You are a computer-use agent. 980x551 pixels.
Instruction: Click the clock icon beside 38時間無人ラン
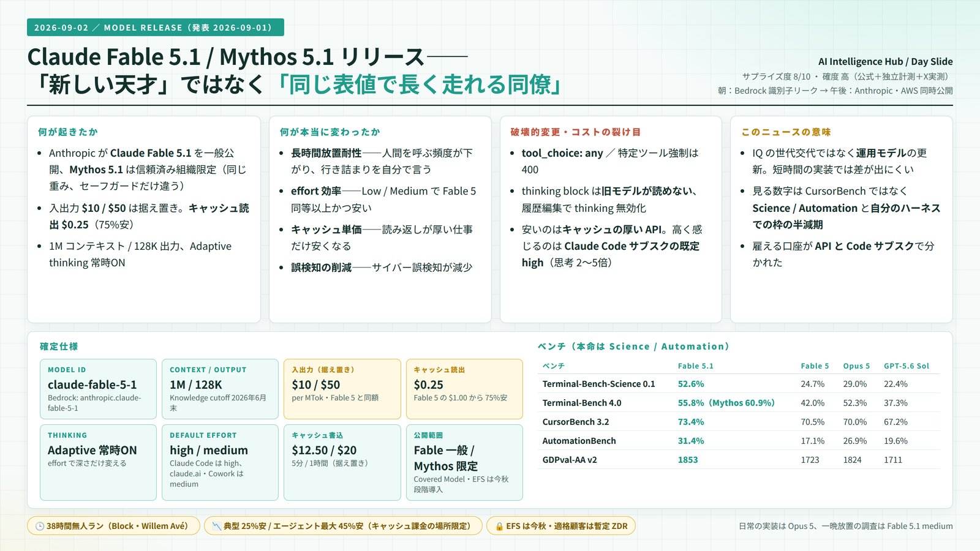40,526
